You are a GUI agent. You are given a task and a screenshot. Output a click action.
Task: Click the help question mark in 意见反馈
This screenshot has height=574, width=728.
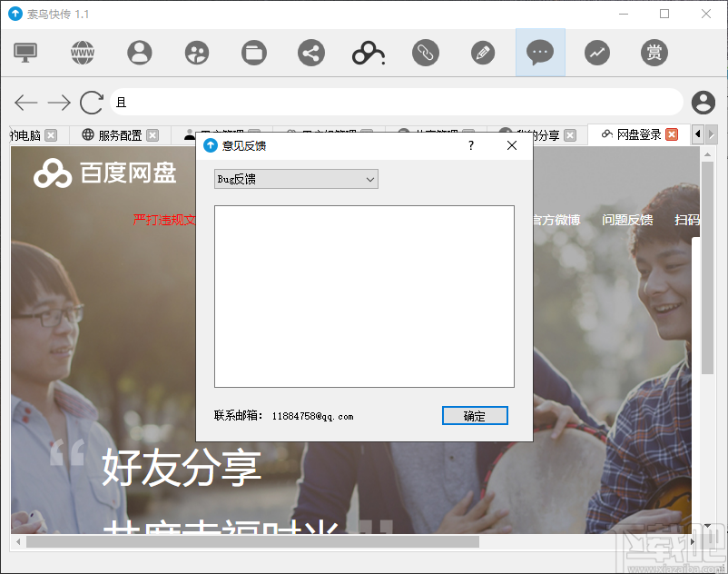pos(471,145)
